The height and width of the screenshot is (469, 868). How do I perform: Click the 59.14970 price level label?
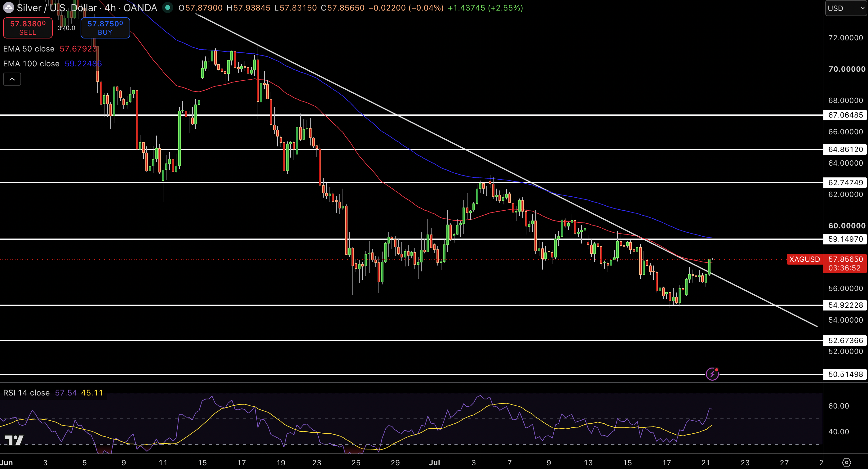845,239
